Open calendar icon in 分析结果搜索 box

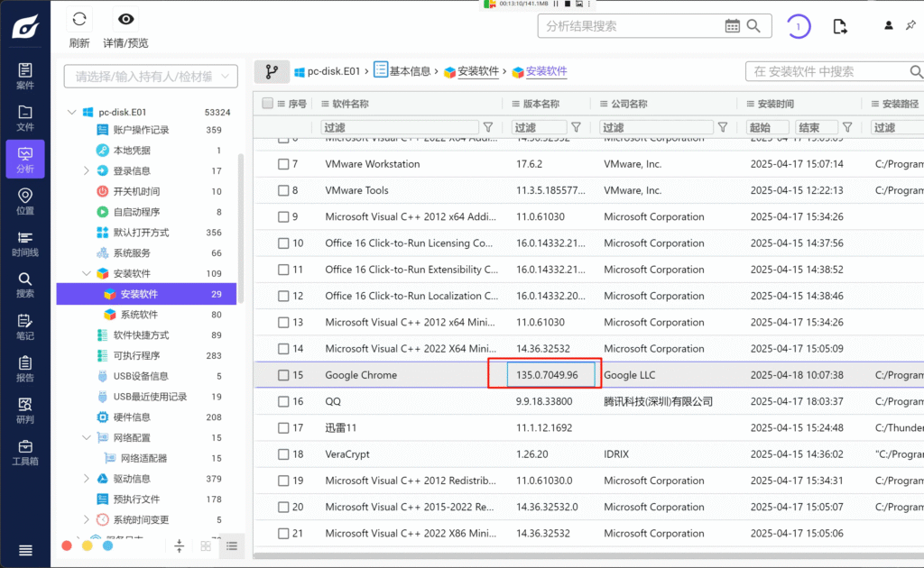pos(732,26)
